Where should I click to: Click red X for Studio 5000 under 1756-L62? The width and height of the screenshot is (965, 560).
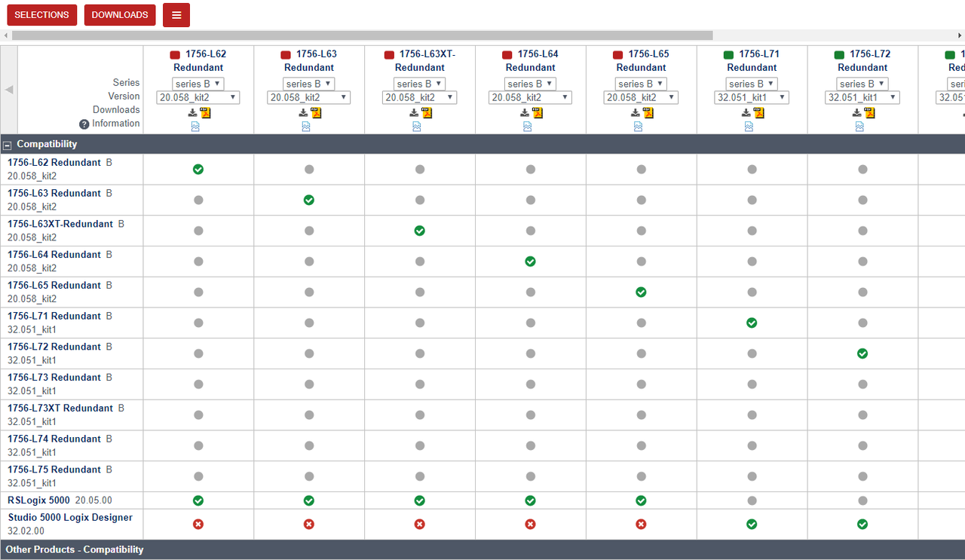point(198,524)
